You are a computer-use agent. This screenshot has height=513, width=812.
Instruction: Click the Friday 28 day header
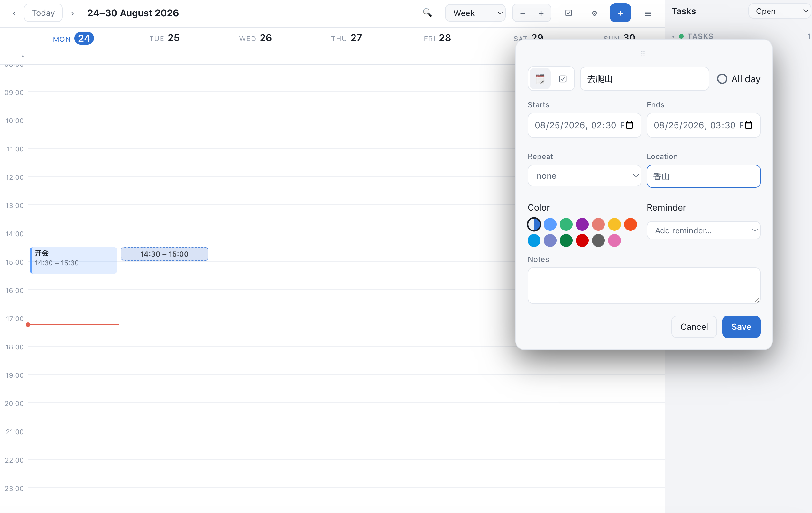pyautogui.click(x=437, y=38)
